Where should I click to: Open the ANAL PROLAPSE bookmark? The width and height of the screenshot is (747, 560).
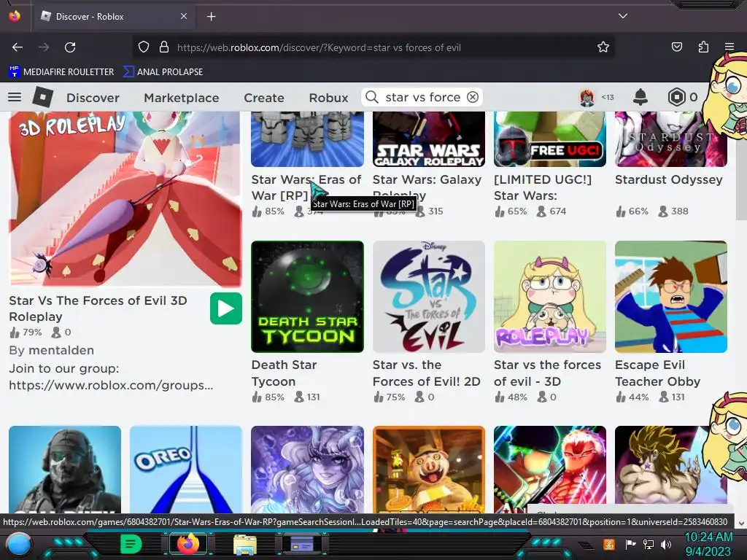(163, 72)
